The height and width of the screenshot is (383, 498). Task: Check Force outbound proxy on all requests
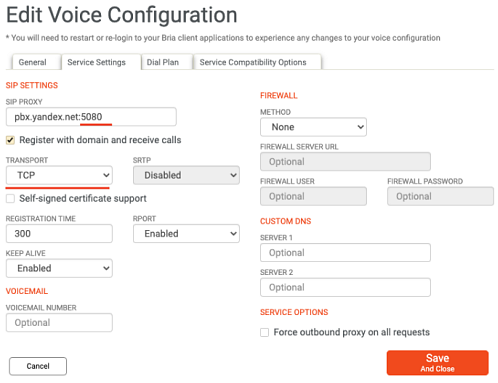pyautogui.click(x=265, y=332)
